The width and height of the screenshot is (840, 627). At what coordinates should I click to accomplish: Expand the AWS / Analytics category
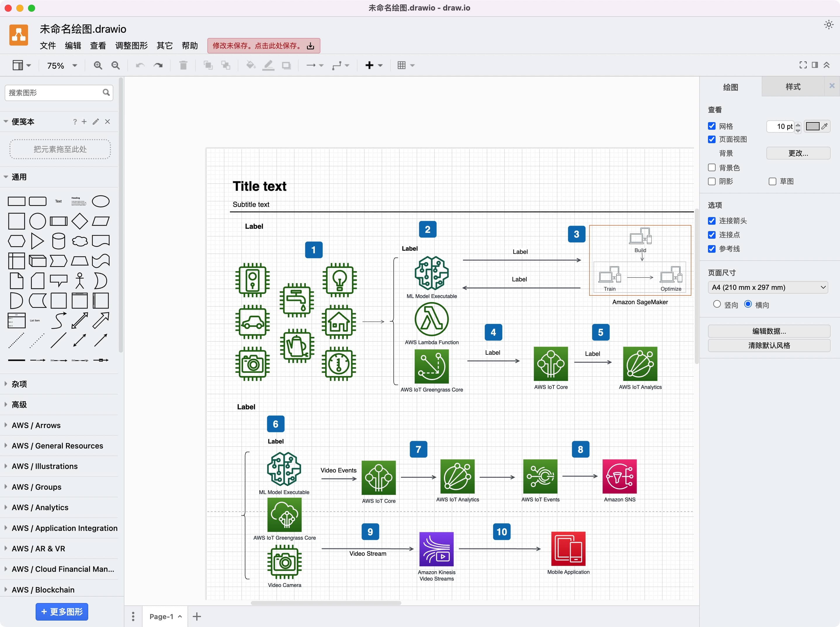59,508
